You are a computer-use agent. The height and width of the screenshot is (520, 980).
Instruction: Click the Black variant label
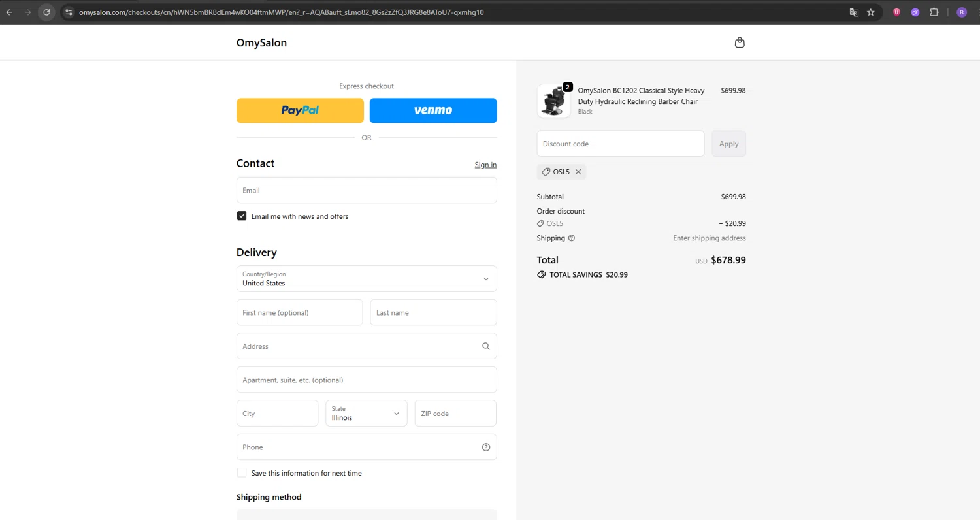point(585,112)
